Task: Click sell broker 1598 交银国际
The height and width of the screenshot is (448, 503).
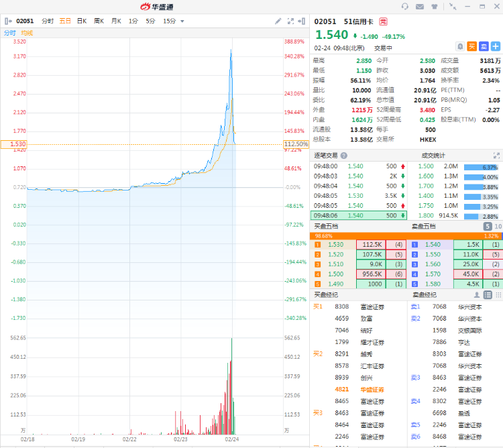Action: pos(457,331)
